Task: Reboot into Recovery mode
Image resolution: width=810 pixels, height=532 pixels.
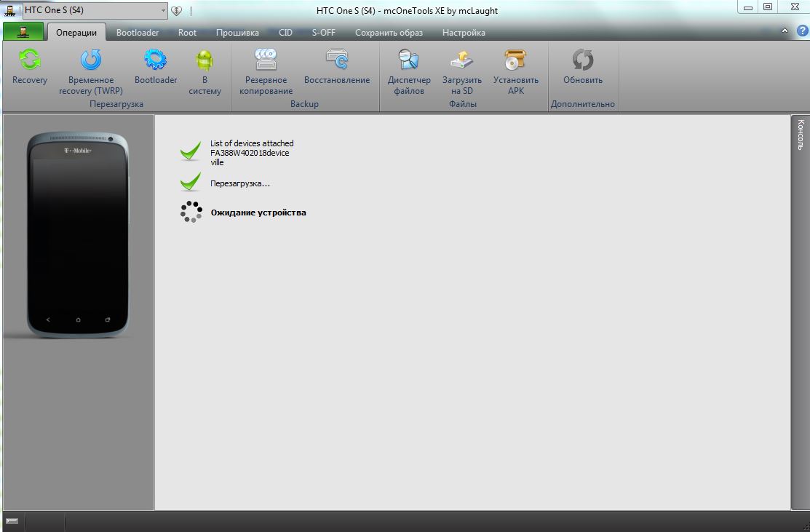Action: (x=29, y=65)
